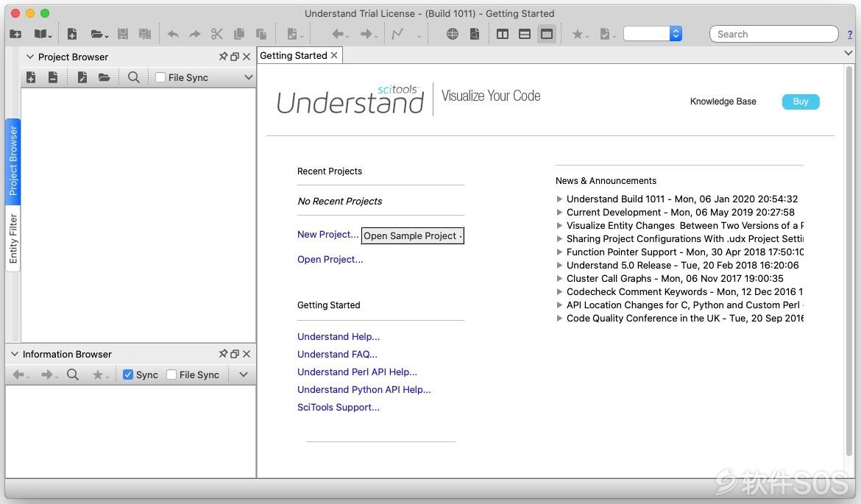
Task: Close the Getting Started tab
Action: point(334,55)
